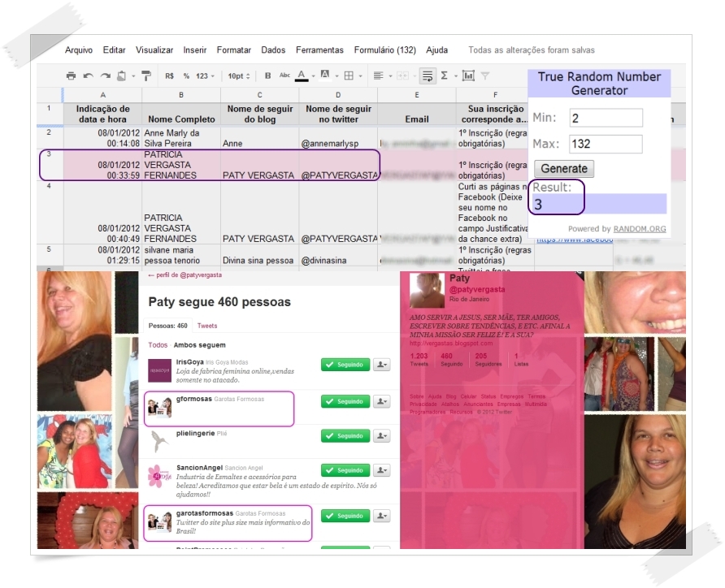Click the clipboard paste icon
This screenshot has height=588, width=725.
pyautogui.click(x=122, y=76)
